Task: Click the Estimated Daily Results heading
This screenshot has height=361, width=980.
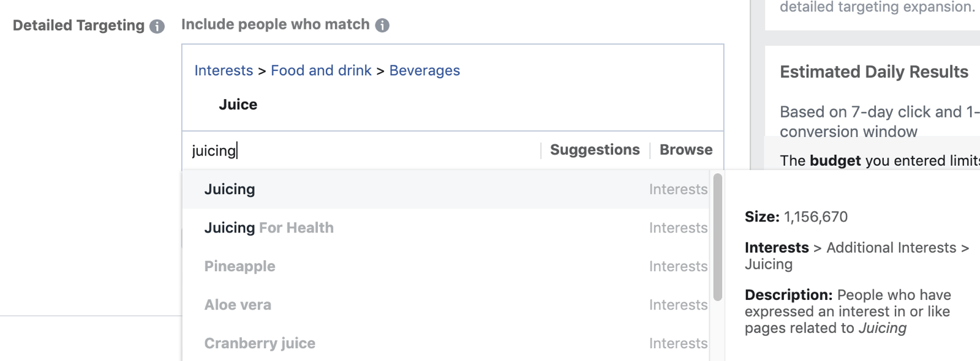Action: 874,72
